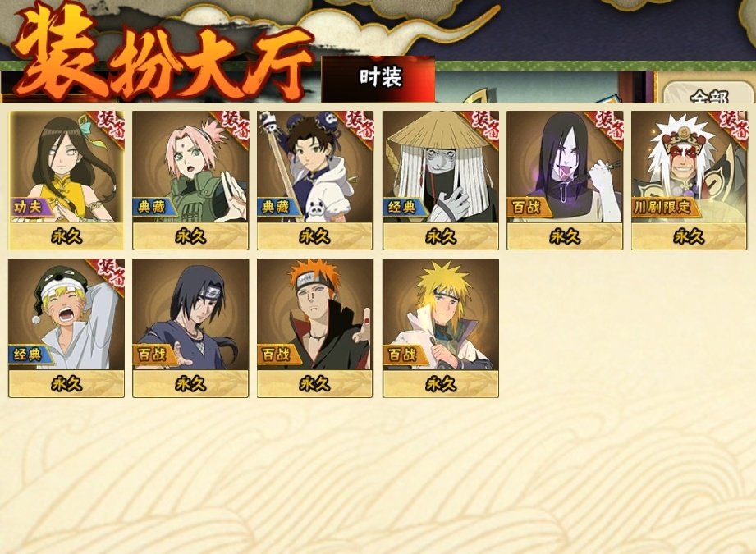Choose the 川剧限定 Jiraiya costume
This screenshot has height=554, width=756.
pos(689,181)
